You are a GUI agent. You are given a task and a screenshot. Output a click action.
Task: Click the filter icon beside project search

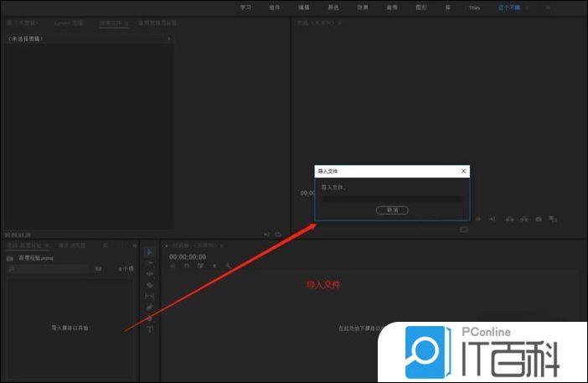[98, 269]
